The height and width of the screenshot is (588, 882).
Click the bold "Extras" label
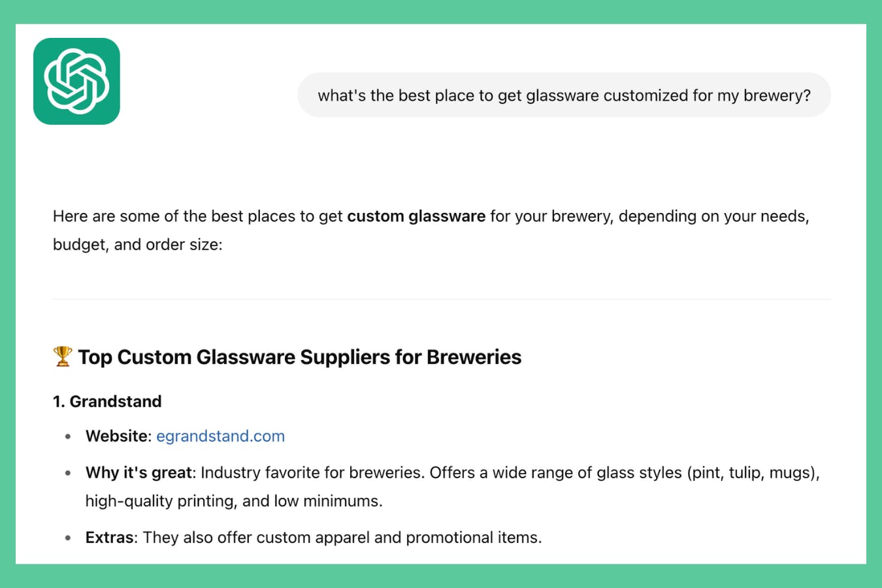[x=110, y=537]
